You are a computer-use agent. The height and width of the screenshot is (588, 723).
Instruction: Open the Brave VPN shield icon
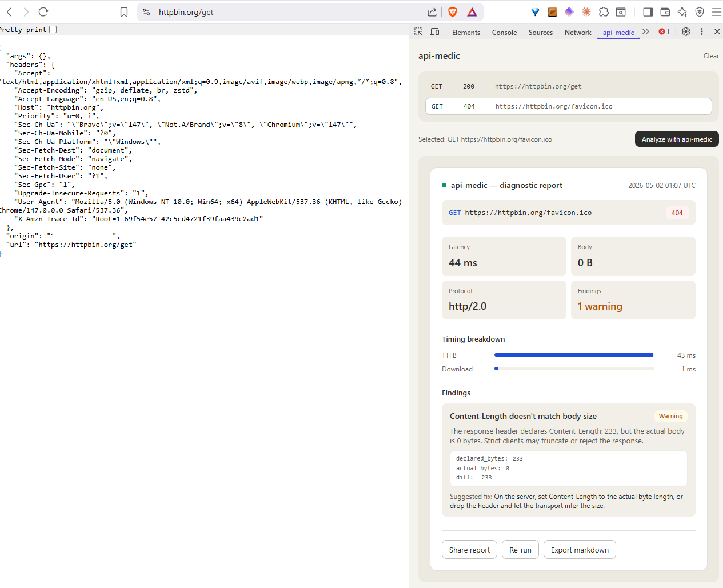point(700,12)
